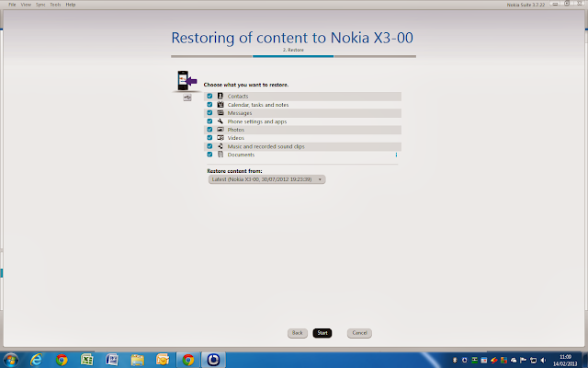This screenshot has height=368, width=588.
Task: Click the cloud icon in system tray
Action: click(514, 360)
